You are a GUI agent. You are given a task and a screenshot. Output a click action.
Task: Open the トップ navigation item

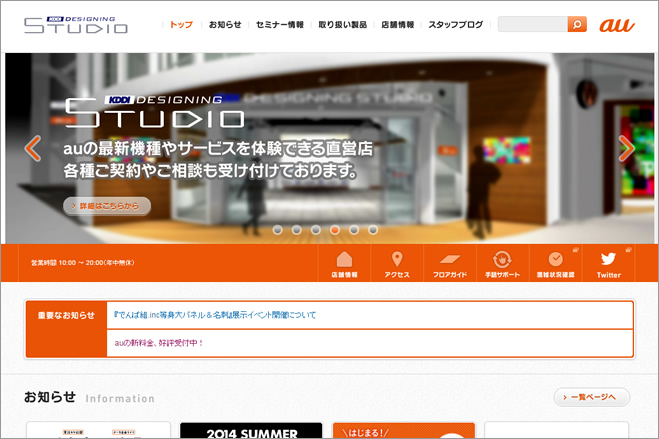[181, 25]
